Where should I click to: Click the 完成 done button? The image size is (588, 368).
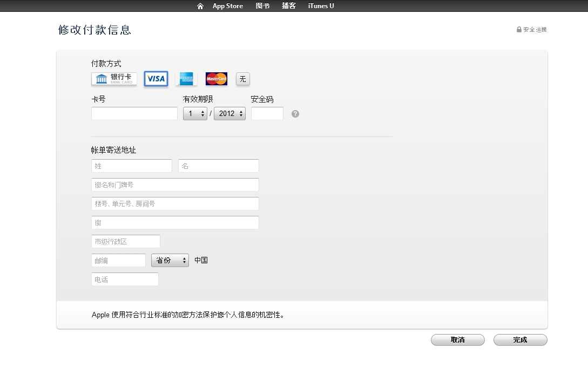coord(520,340)
